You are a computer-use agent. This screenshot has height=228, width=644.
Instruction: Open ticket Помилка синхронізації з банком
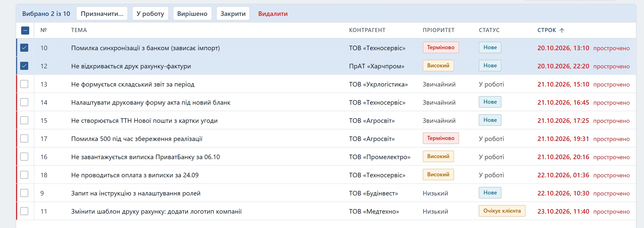click(x=145, y=48)
